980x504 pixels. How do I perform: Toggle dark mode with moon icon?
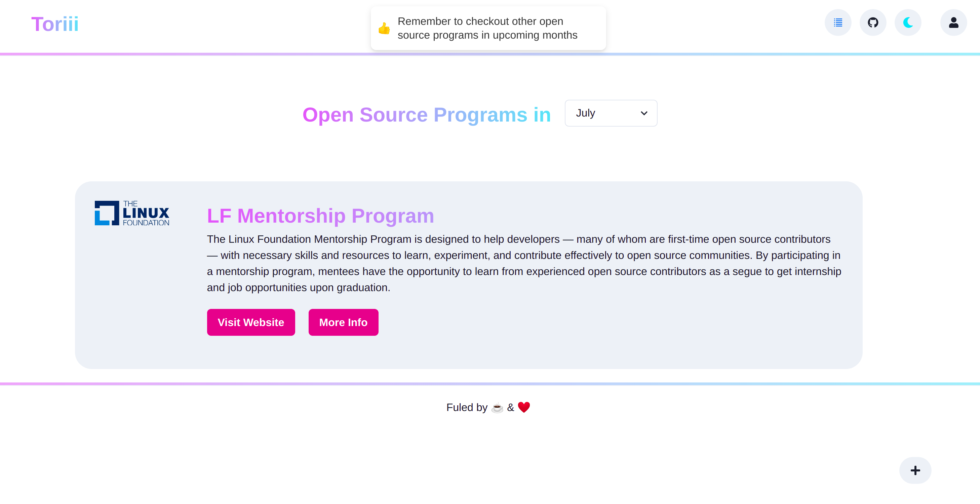(x=908, y=23)
